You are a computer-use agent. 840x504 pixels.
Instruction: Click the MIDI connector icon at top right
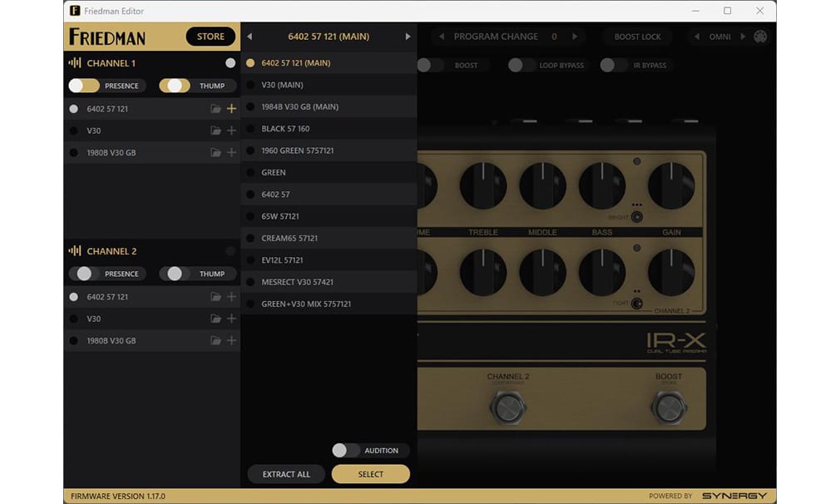click(x=760, y=37)
